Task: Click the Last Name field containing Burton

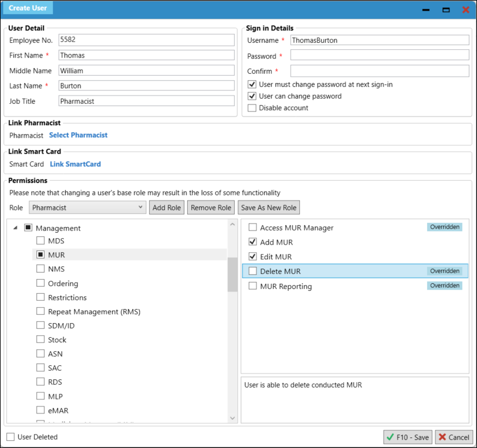Action: click(x=146, y=86)
